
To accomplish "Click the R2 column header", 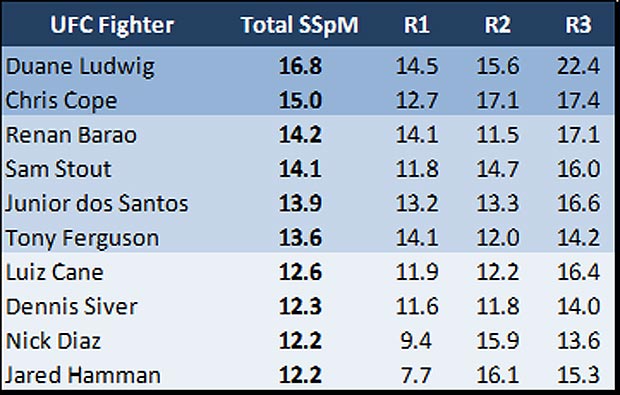I will click(497, 25).
